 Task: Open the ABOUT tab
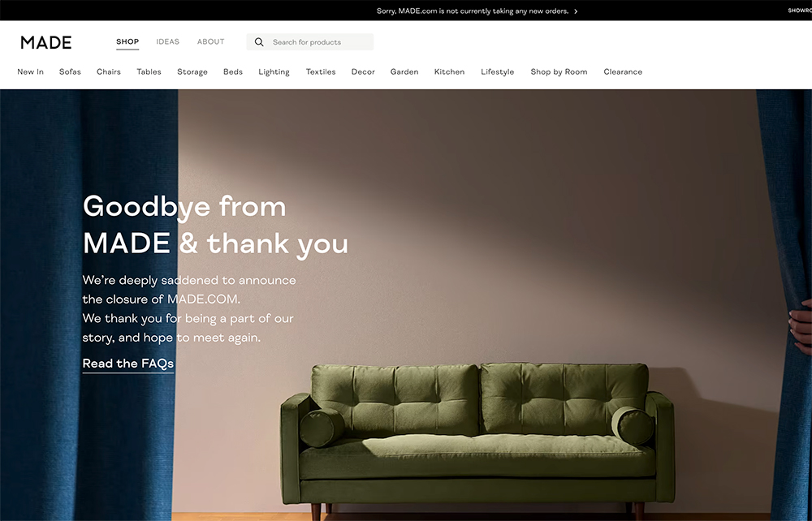[210, 41]
